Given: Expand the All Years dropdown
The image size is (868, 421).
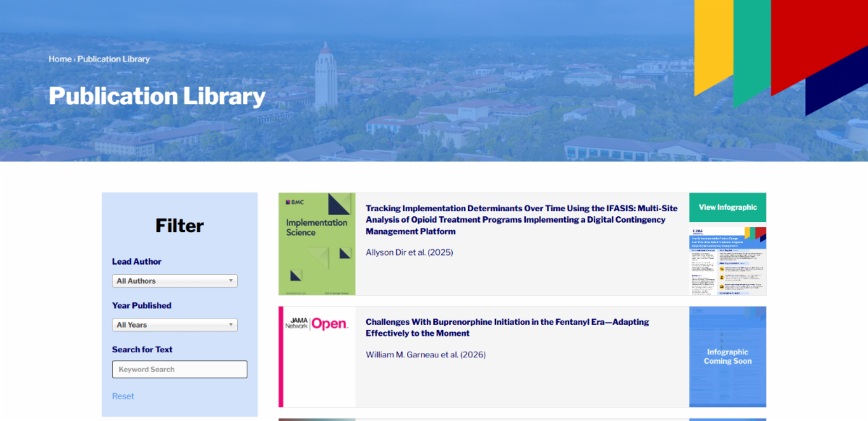Looking at the screenshot, I should coord(174,325).
